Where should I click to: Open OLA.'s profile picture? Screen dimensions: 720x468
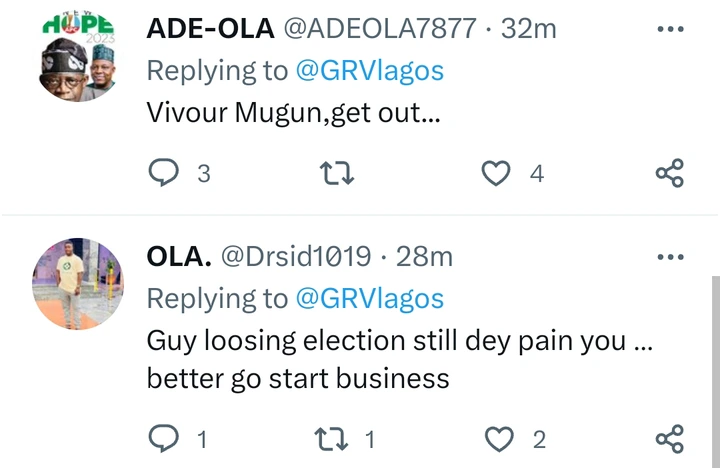click(x=78, y=285)
